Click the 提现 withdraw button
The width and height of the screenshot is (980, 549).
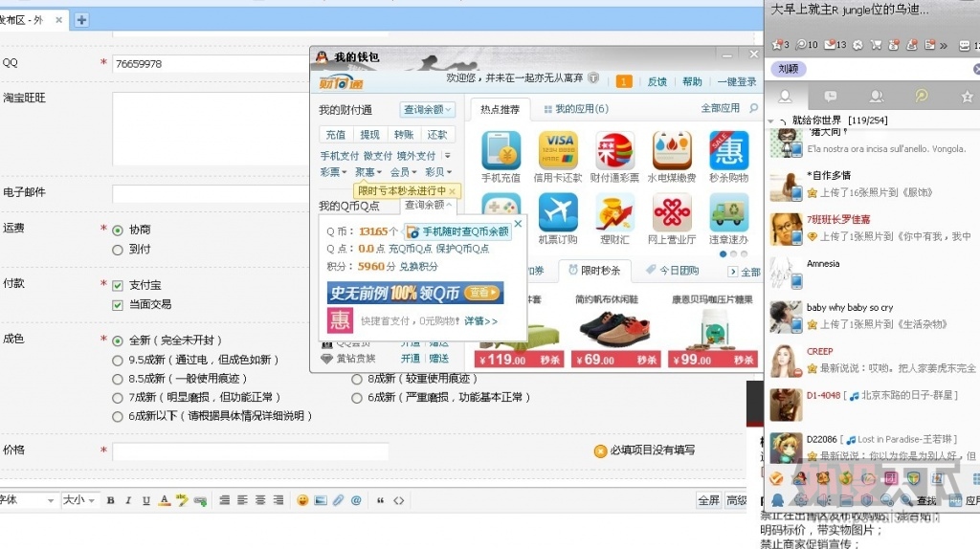[369, 134]
